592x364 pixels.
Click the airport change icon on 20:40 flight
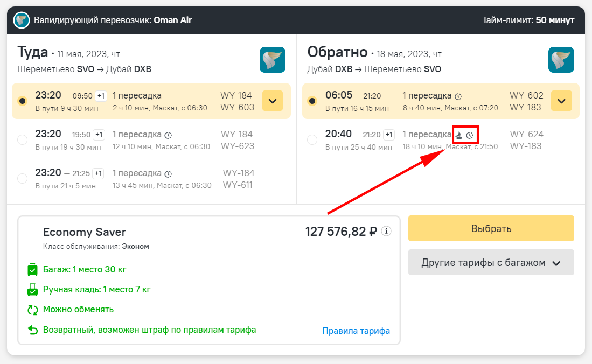coord(459,135)
